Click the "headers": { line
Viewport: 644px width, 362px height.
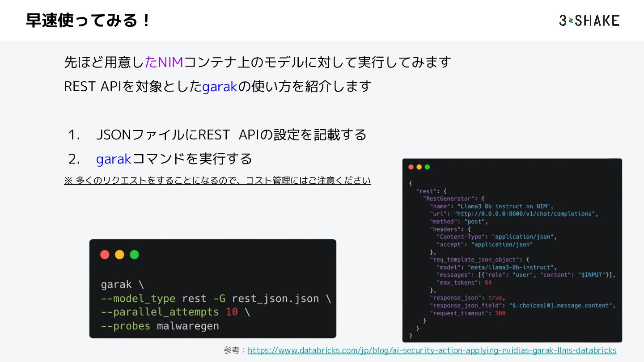450,229
